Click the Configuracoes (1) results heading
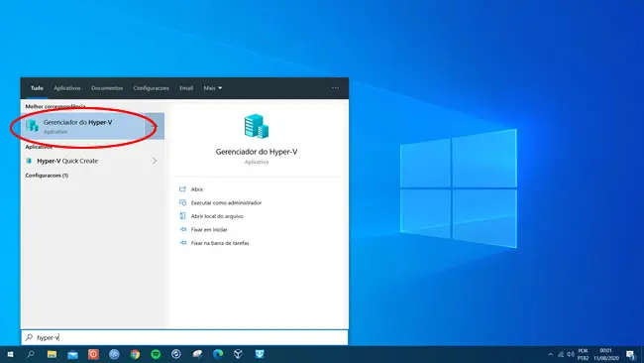The width and height of the screenshot is (644, 363). pos(47,176)
